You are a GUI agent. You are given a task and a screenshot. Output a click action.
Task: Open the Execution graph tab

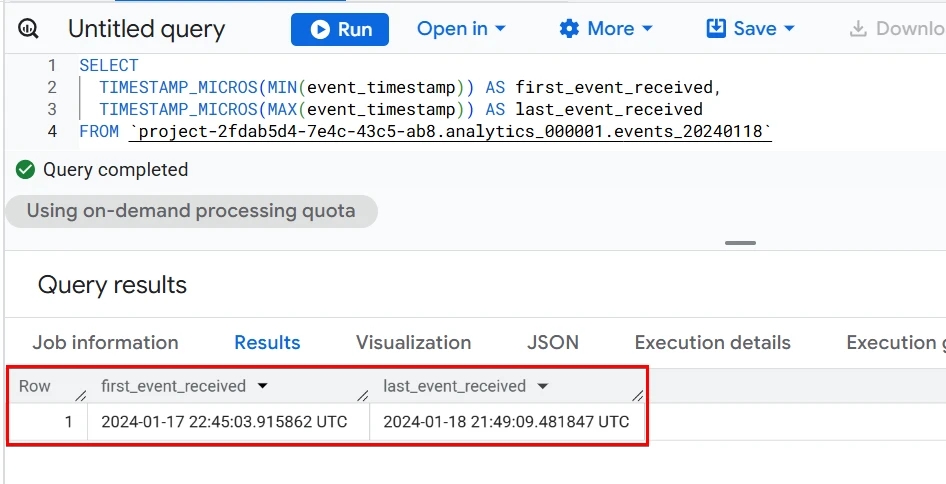click(895, 342)
